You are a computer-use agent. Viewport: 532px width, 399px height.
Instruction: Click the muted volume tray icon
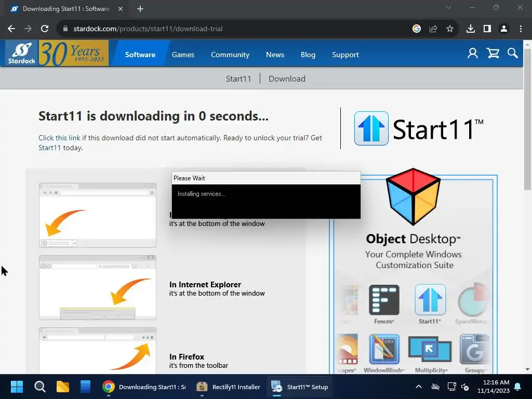coord(465,387)
